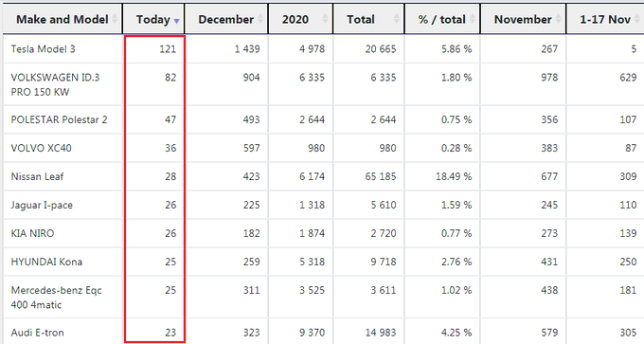
Task: Click Volkswagen November value 978
Action: coord(549,78)
